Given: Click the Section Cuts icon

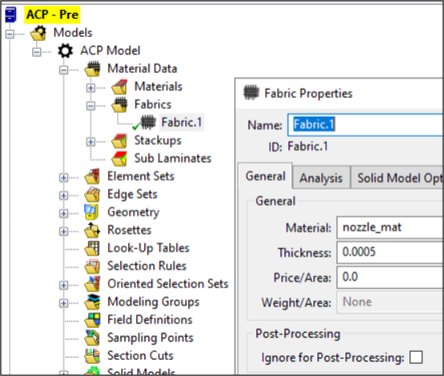Looking at the screenshot, I should pos(92,356).
